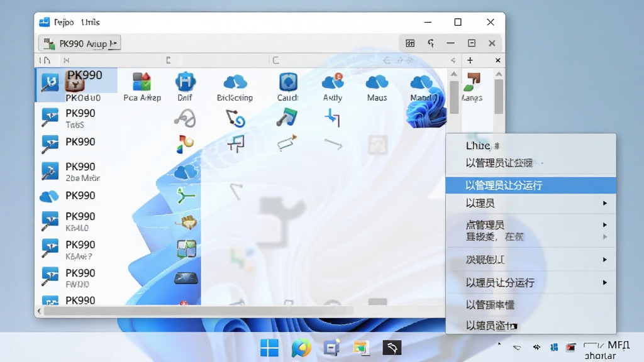Viewport: 644px width, 362px height.
Task: Expand the 星级类，在统 submenu arrow
Action: (x=604, y=237)
